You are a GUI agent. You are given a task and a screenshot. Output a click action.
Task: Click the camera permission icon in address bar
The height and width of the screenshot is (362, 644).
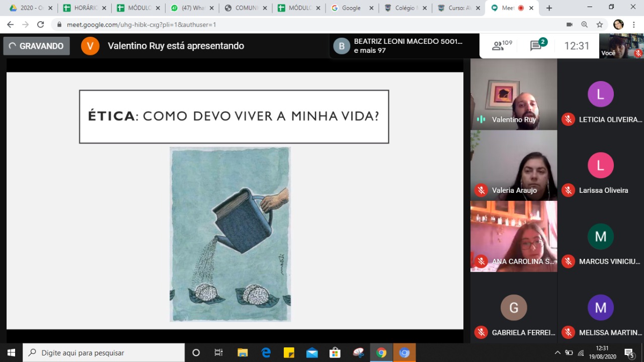pos(570,24)
